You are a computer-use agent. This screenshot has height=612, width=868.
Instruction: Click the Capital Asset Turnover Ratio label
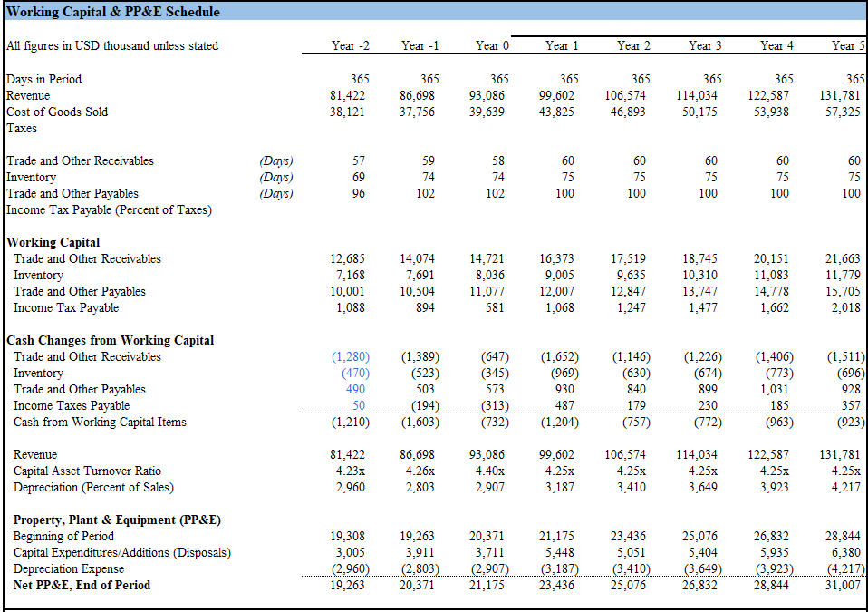pos(87,471)
